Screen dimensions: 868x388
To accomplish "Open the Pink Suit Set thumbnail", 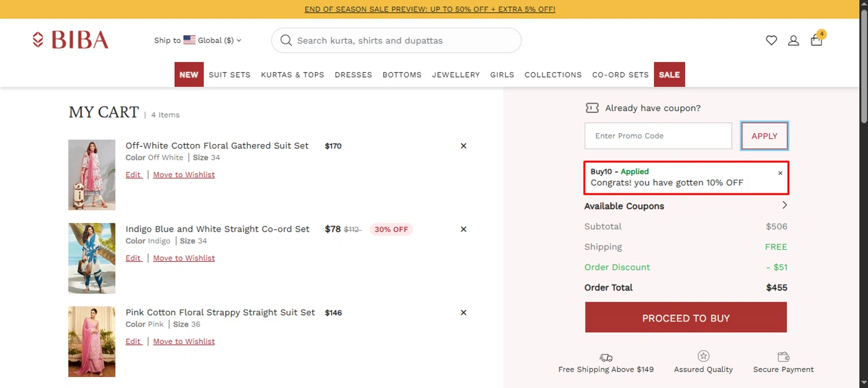I will tap(92, 342).
